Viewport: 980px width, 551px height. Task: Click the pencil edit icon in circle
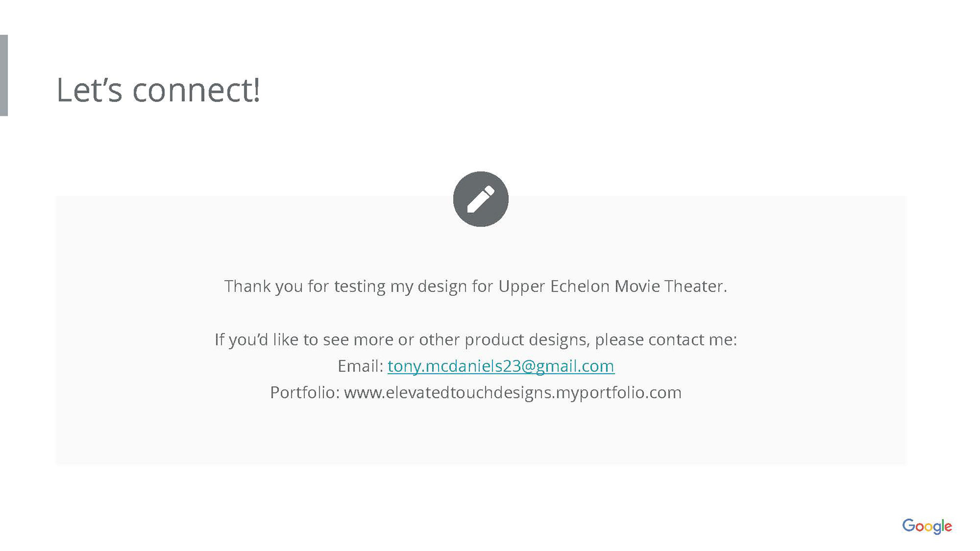click(480, 199)
